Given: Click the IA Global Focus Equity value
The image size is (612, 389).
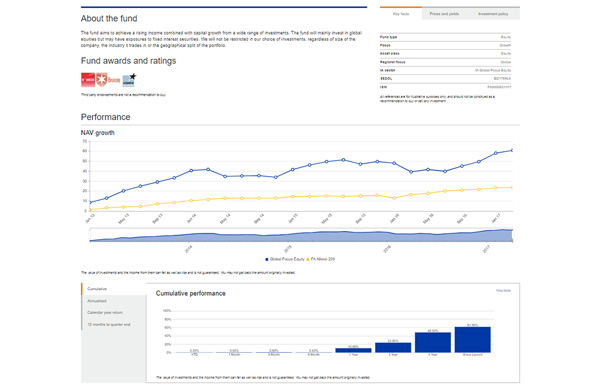Looking at the screenshot, I should [493, 70].
